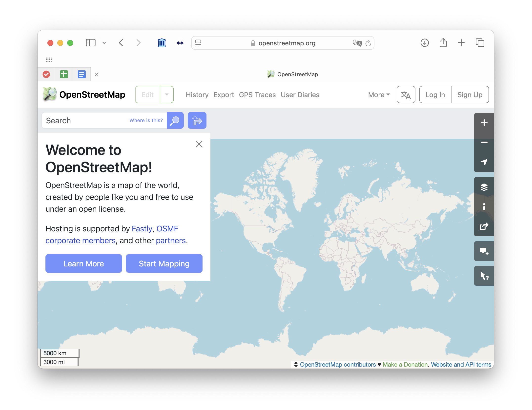The width and height of the screenshot is (532, 410).
Task: Open the map key info icon
Action: pos(484,207)
